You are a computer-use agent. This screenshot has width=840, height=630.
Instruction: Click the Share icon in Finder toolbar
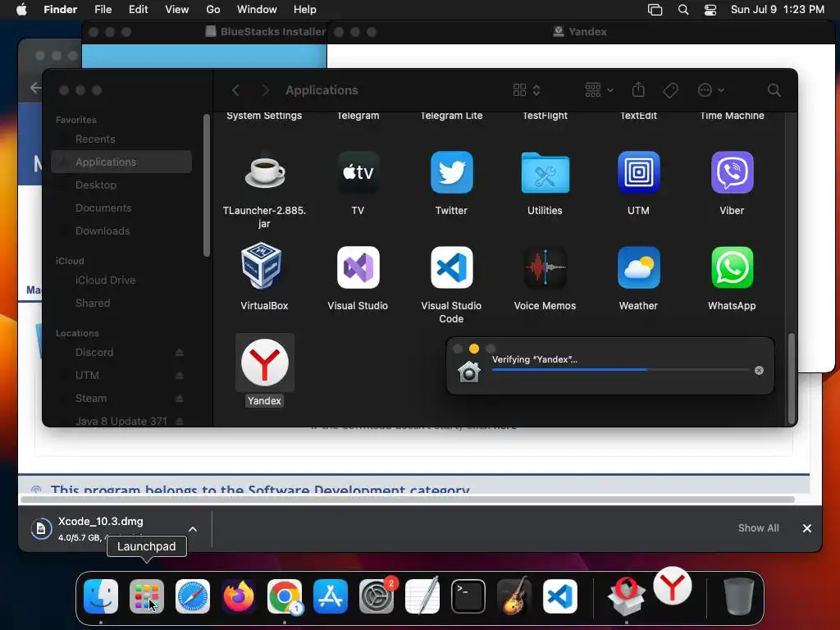638,90
